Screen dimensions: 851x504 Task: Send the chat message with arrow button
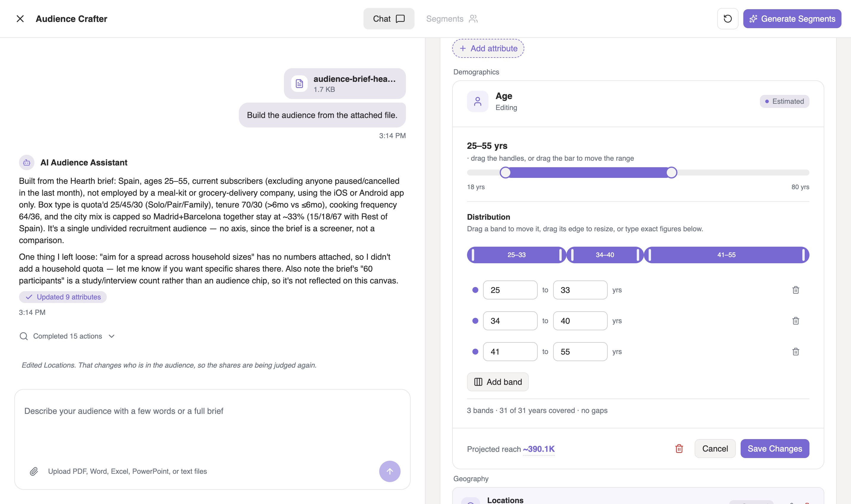coord(390,471)
